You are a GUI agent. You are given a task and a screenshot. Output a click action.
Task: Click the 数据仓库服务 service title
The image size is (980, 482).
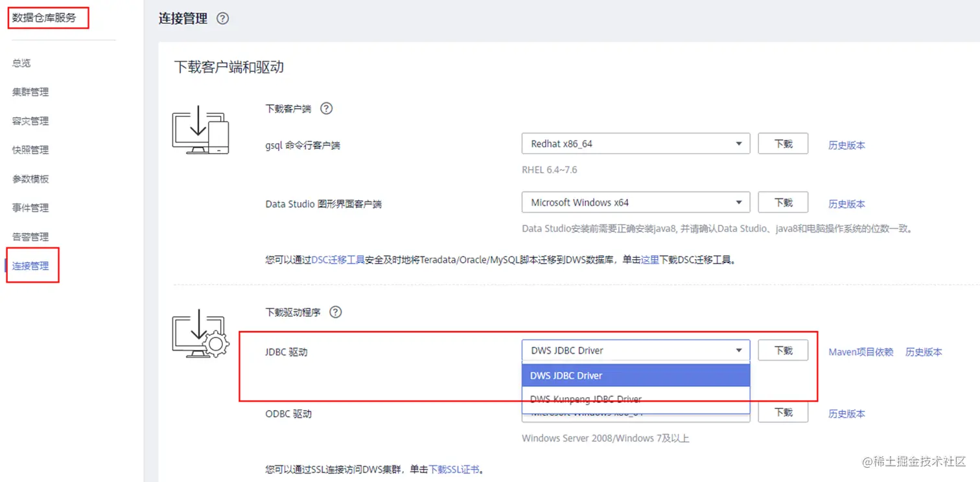(44, 18)
